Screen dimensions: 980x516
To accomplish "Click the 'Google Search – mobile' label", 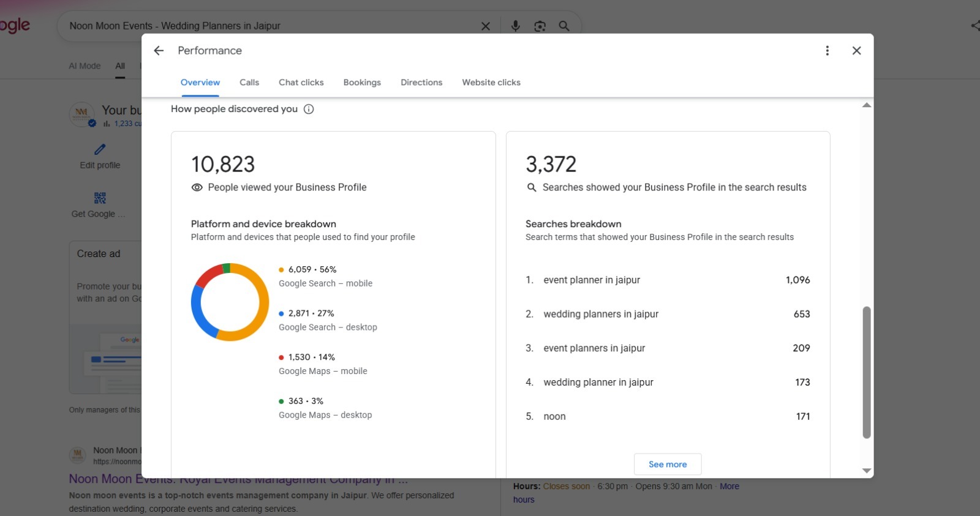I will click(325, 283).
